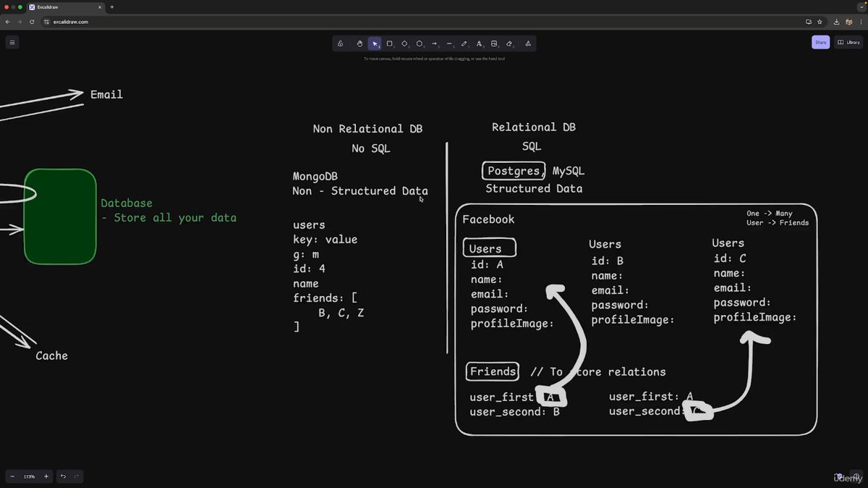Image resolution: width=868 pixels, height=488 pixels.
Task: Select the Pencil draw tool
Action: coord(464,43)
